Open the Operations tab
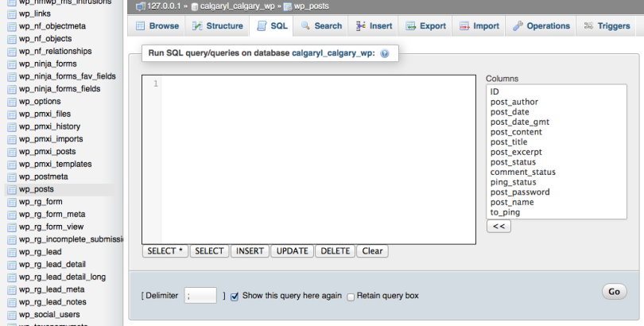Viewport: 644px width, 326px height. [x=541, y=26]
